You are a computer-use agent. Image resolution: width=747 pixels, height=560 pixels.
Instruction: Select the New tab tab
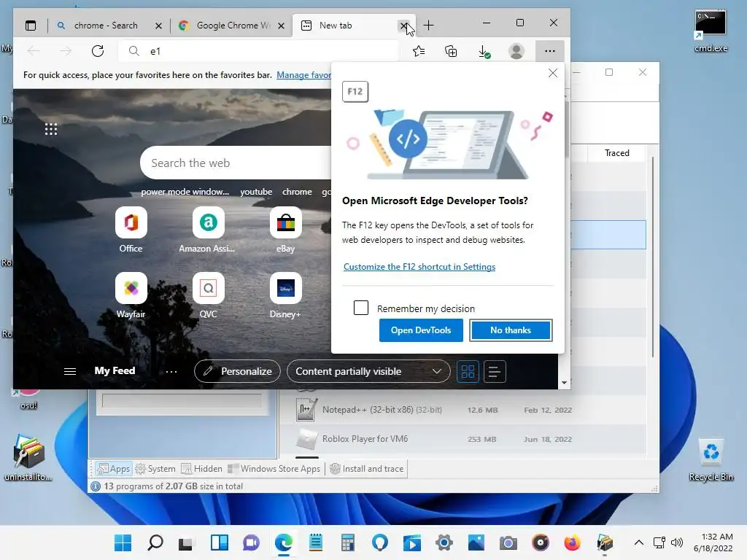pyautogui.click(x=354, y=26)
